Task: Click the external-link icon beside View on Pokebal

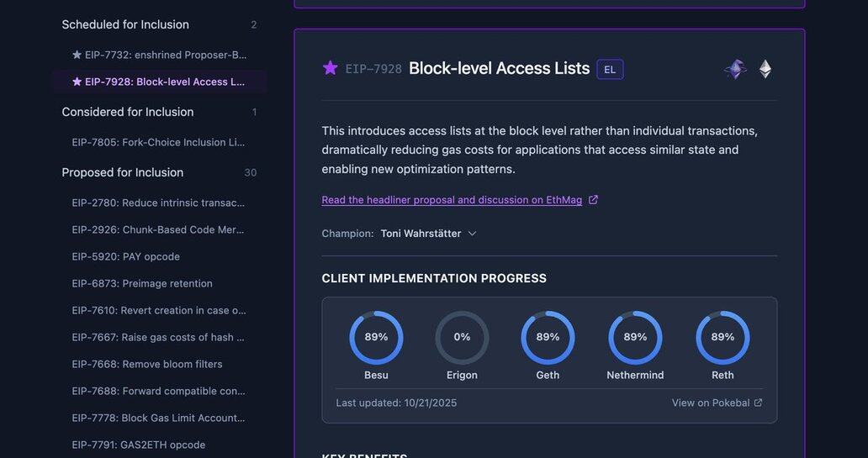Action: point(758,403)
